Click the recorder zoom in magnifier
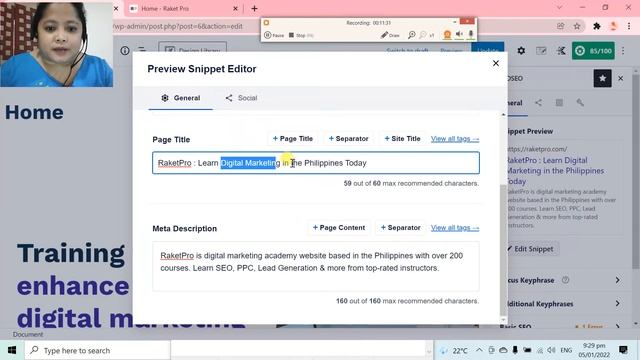This screenshot has height=360, width=640. [411, 35]
